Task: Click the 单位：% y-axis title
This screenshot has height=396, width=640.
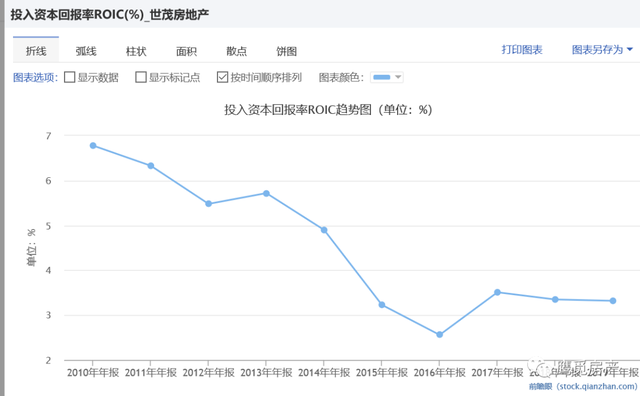Action: pyautogui.click(x=31, y=248)
